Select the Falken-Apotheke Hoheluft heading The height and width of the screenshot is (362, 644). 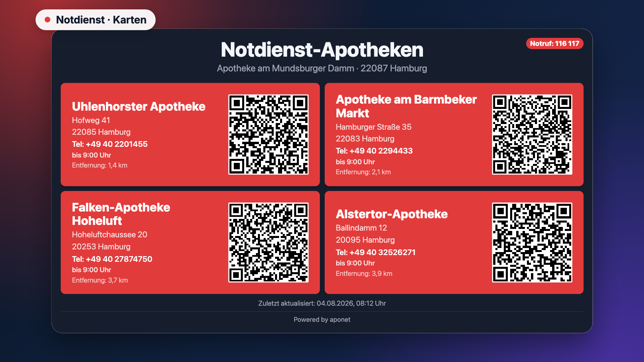point(121,214)
